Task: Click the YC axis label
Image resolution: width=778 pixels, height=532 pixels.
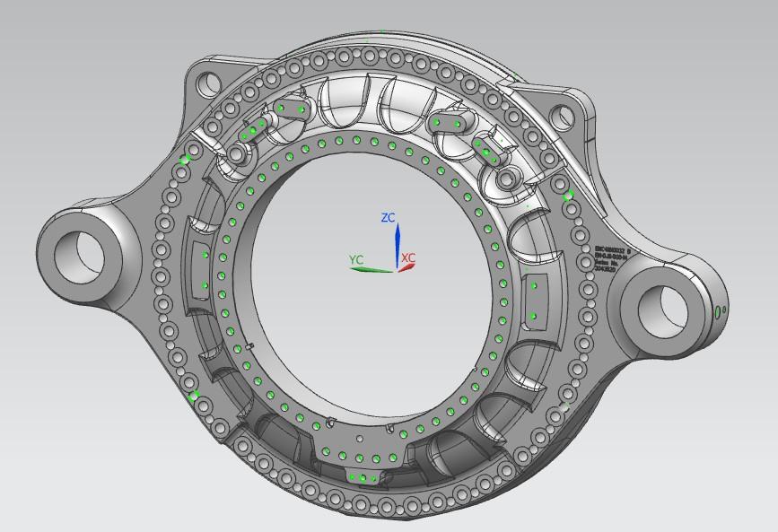Action: coord(356,259)
